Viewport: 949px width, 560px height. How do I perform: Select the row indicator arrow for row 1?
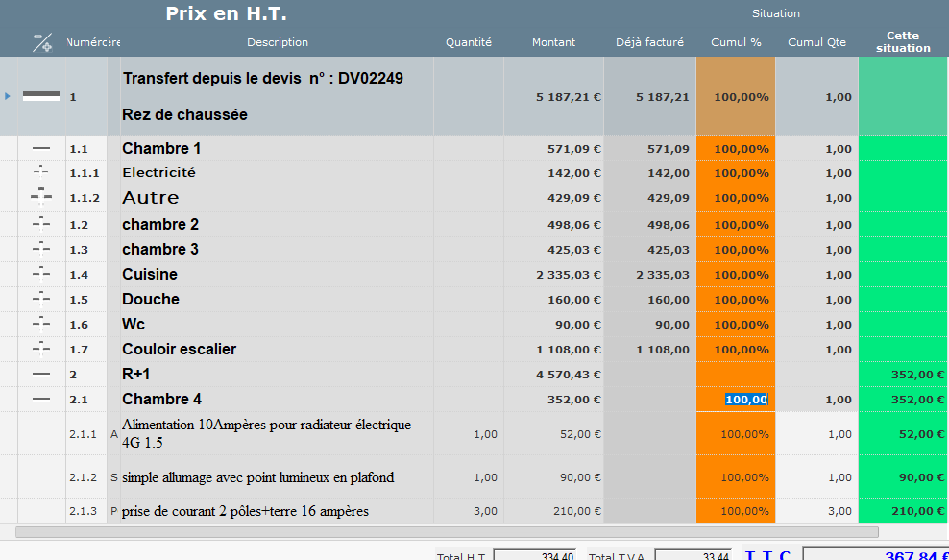(x=8, y=96)
